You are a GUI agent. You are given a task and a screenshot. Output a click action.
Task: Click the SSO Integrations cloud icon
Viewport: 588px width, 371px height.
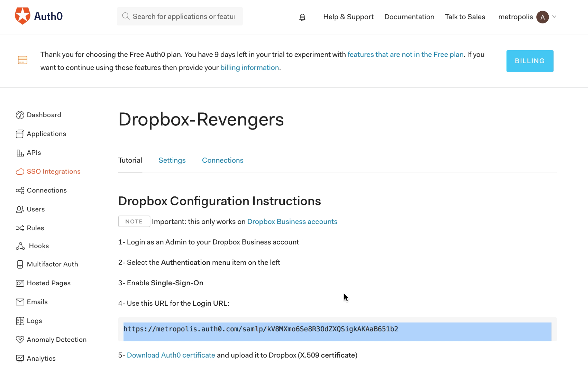[x=20, y=171]
